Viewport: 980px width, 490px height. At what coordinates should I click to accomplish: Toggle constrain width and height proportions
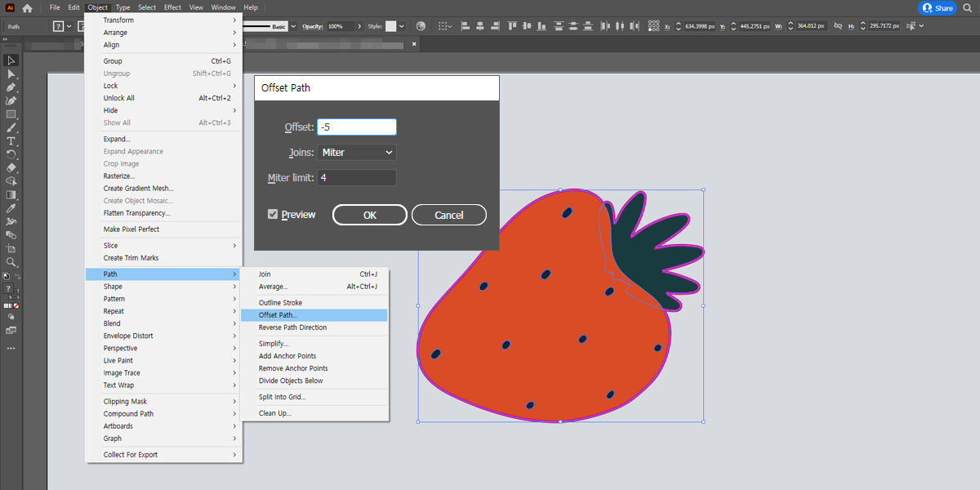coord(837,26)
